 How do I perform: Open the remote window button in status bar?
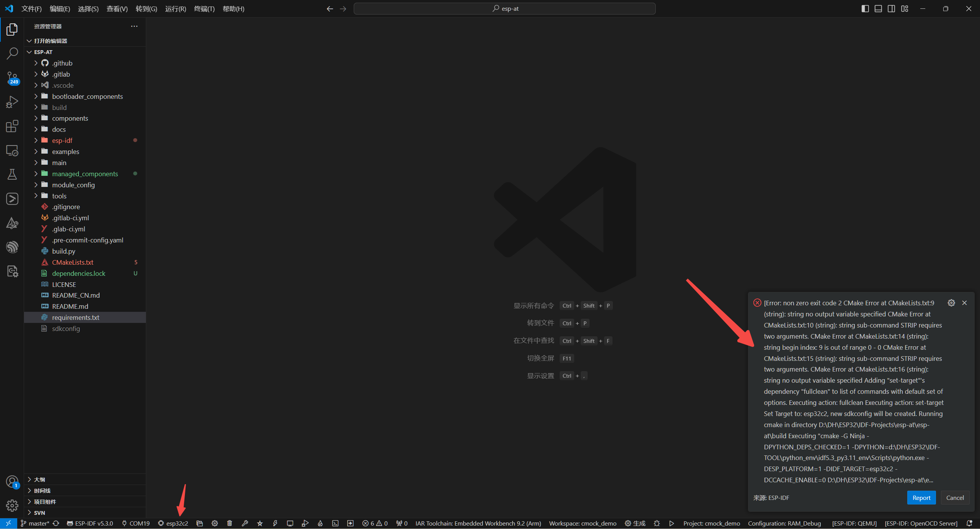[8, 523]
